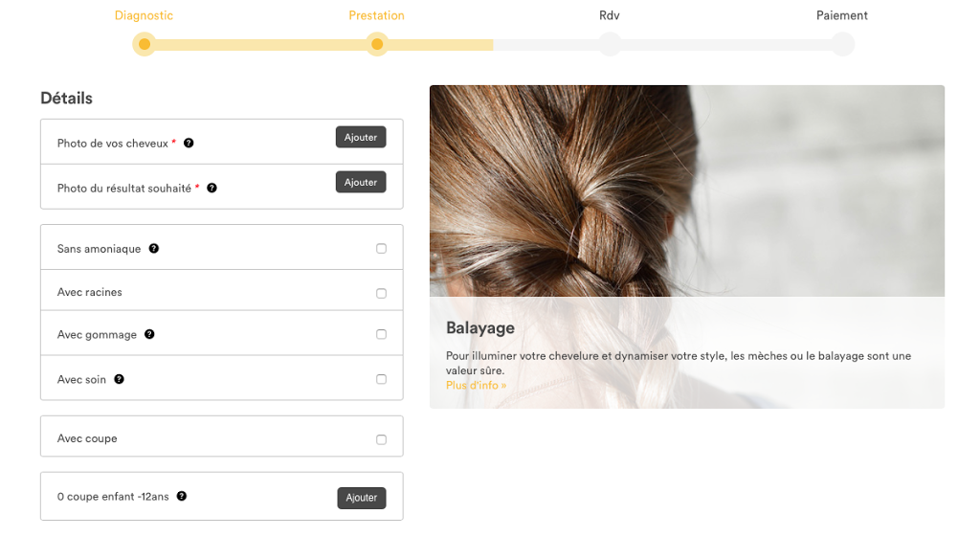Go to the Diagnostic step
This screenshot has width=980, height=537.
(144, 16)
